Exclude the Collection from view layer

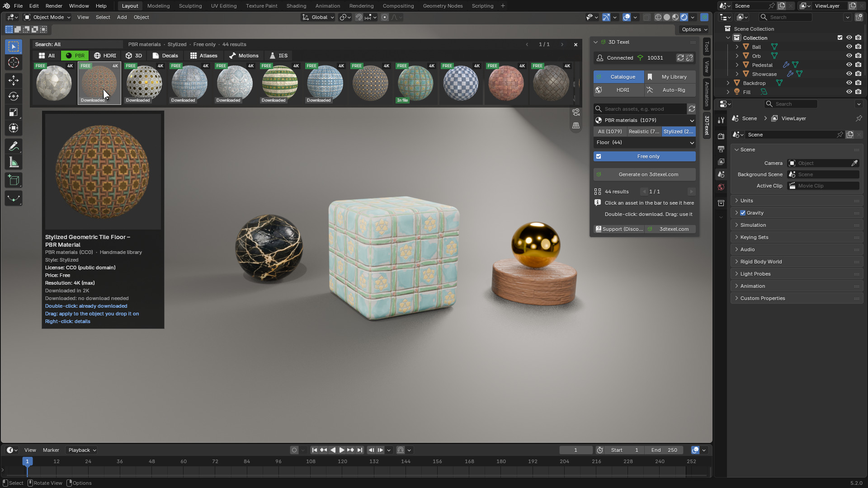tap(840, 38)
